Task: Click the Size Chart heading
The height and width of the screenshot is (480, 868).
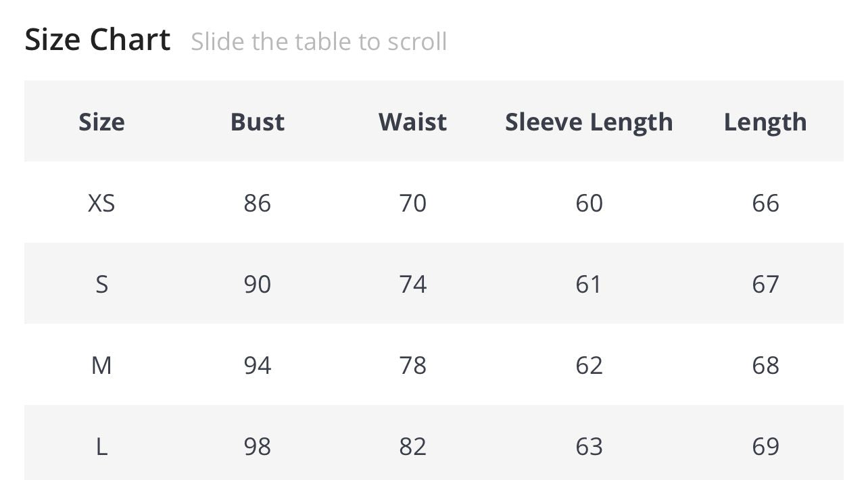Action: (x=97, y=39)
